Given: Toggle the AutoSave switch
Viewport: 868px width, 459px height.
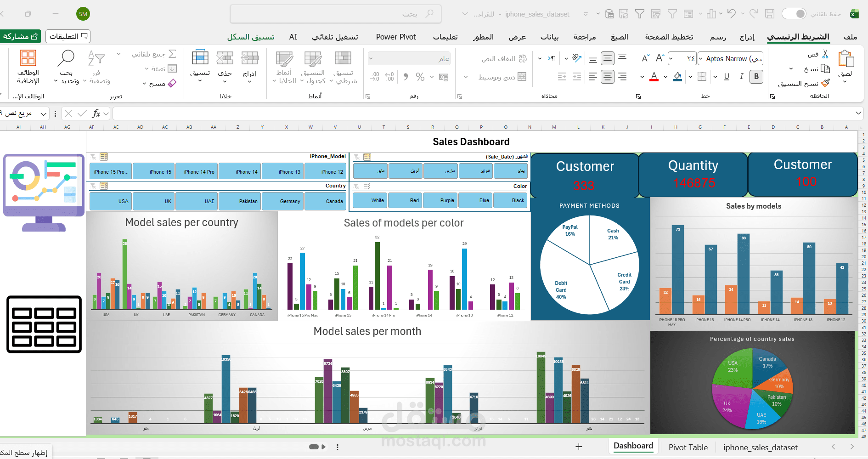Looking at the screenshot, I should (x=794, y=14).
